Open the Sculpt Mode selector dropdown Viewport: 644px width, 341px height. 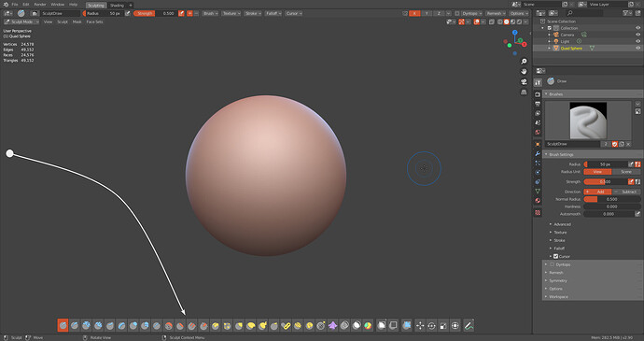point(21,21)
